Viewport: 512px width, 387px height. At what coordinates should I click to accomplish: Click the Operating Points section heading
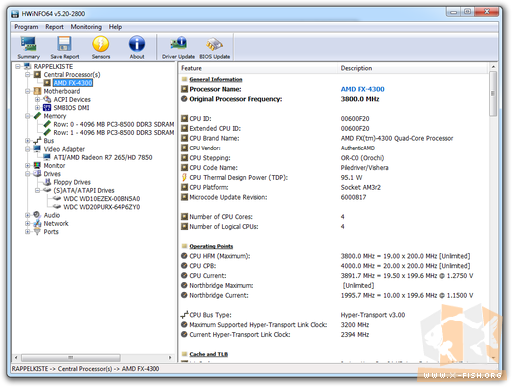click(211, 246)
